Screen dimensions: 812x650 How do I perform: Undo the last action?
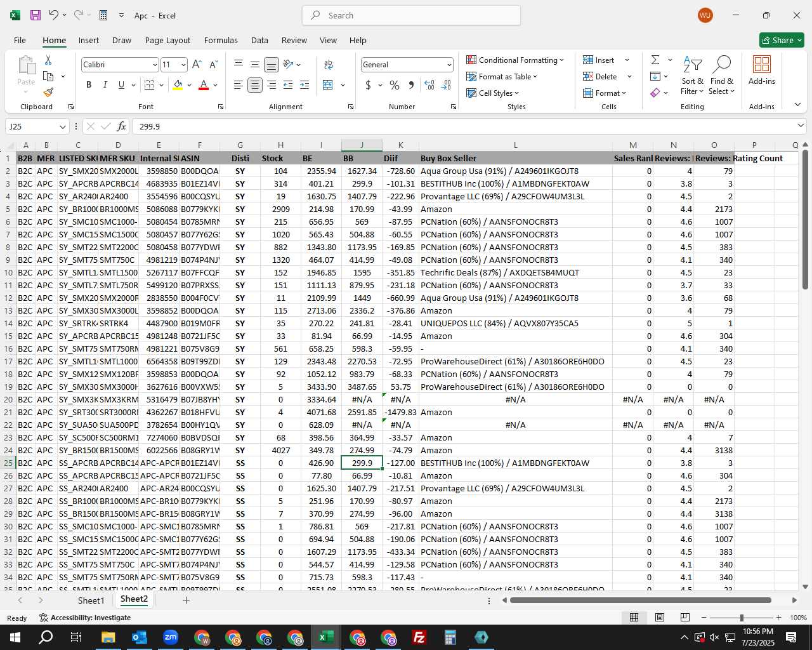pyautogui.click(x=54, y=15)
